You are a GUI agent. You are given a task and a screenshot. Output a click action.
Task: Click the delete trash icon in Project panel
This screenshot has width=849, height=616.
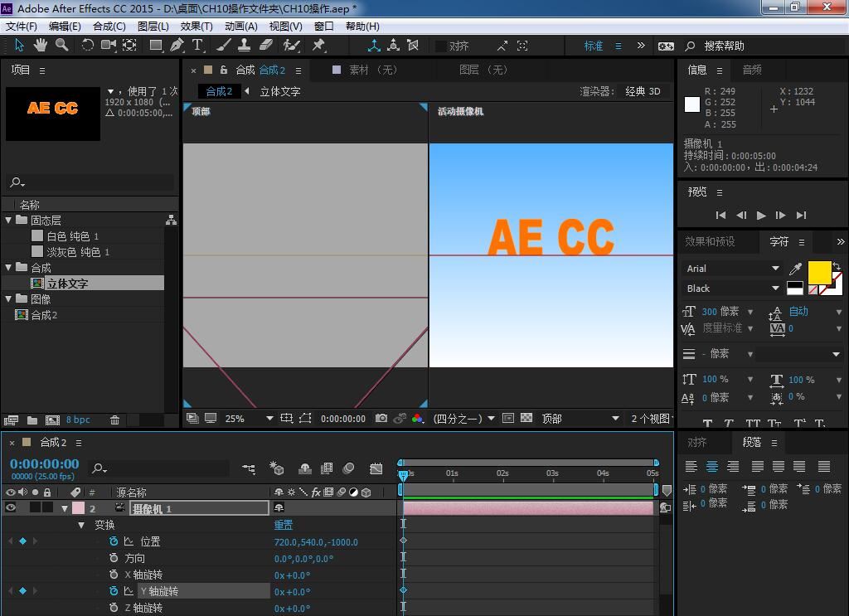[114, 420]
